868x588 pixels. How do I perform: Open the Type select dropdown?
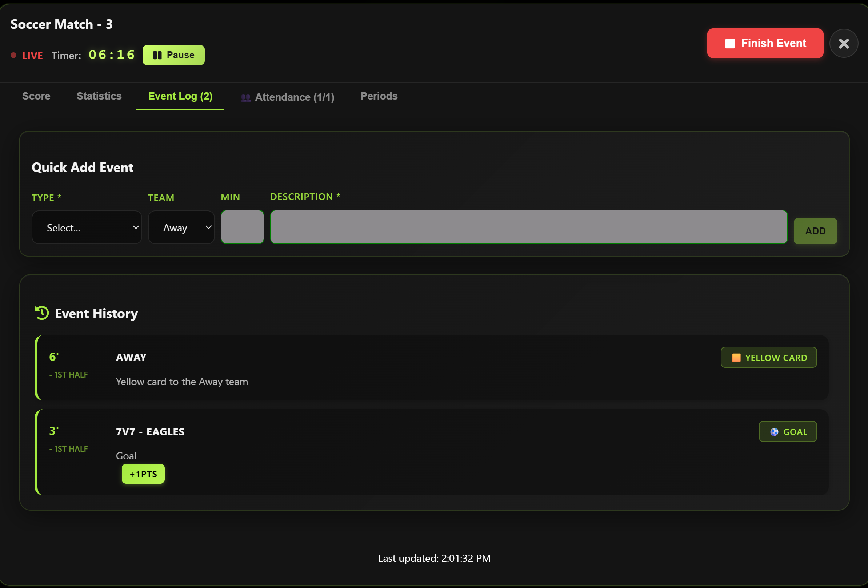pos(87,227)
